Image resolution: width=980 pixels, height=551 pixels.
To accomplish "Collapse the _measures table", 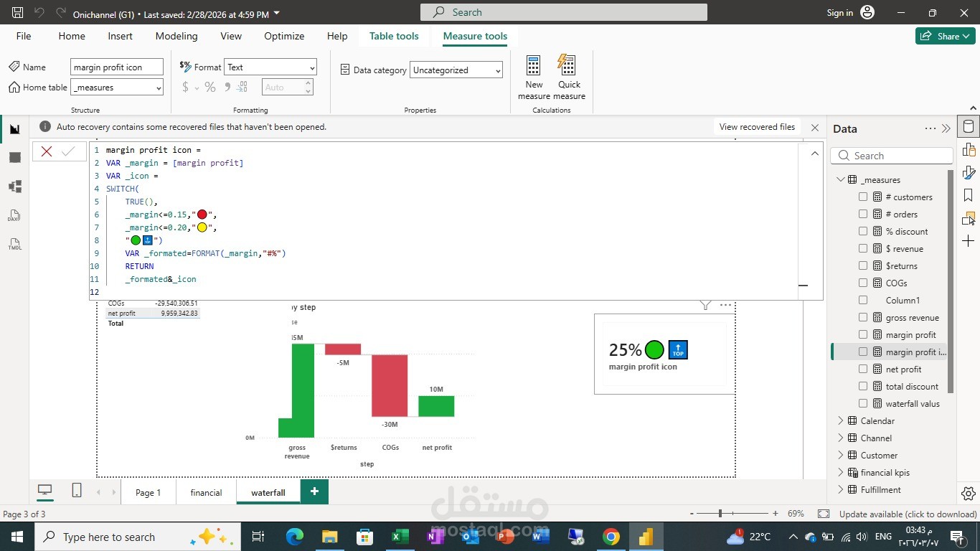I will (841, 180).
